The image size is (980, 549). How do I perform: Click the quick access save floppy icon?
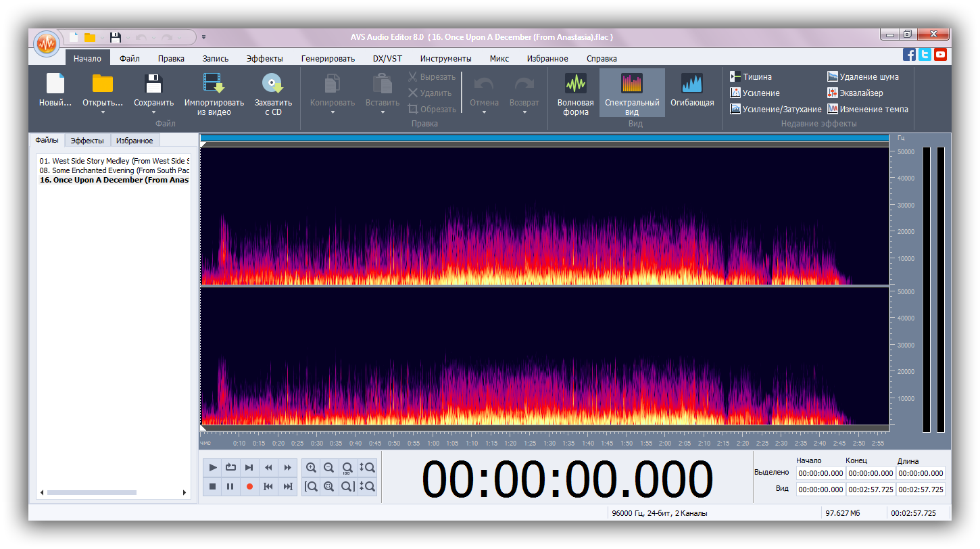(116, 37)
